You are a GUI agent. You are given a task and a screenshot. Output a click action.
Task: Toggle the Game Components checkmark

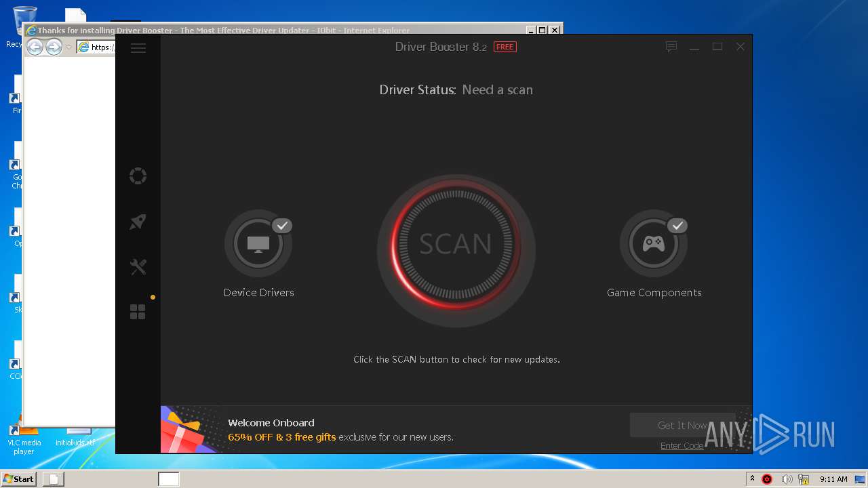click(x=677, y=226)
